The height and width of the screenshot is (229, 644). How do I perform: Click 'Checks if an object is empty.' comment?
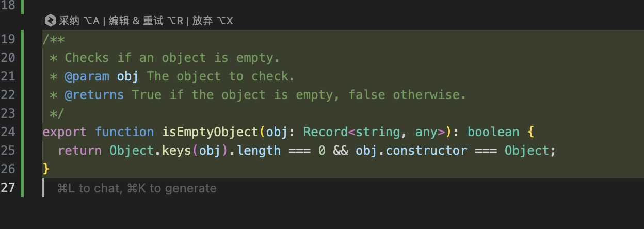(172, 58)
